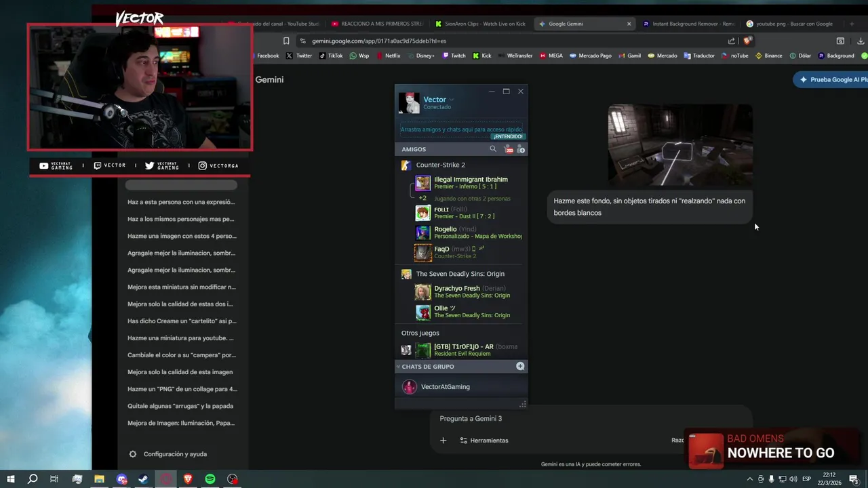The width and height of the screenshot is (868, 488).
Task: Click the add friend icon in Steam
Action: (x=521, y=149)
